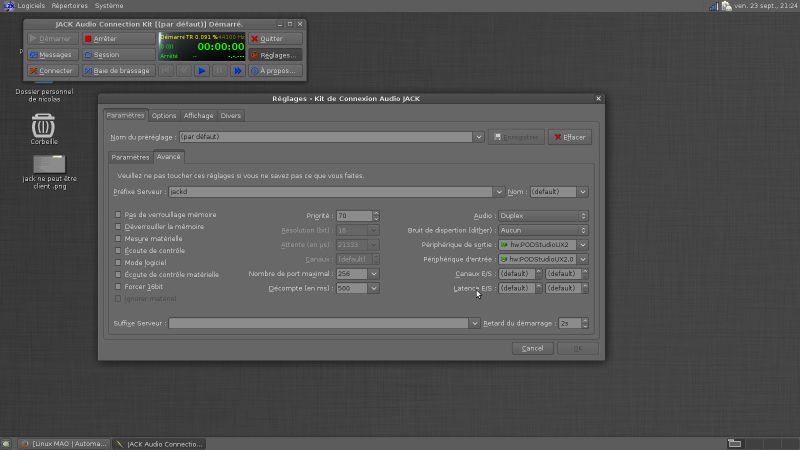Select the inner Paramètres sub-tab

click(131, 157)
